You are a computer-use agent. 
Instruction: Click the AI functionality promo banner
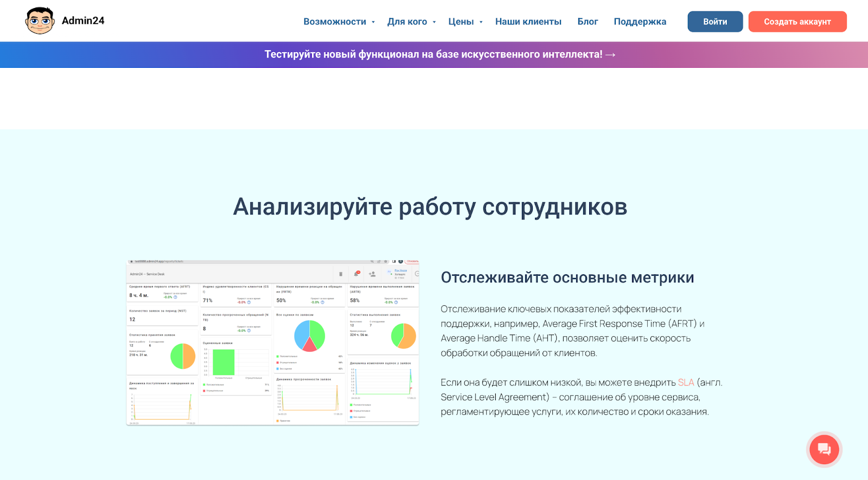[x=434, y=54]
